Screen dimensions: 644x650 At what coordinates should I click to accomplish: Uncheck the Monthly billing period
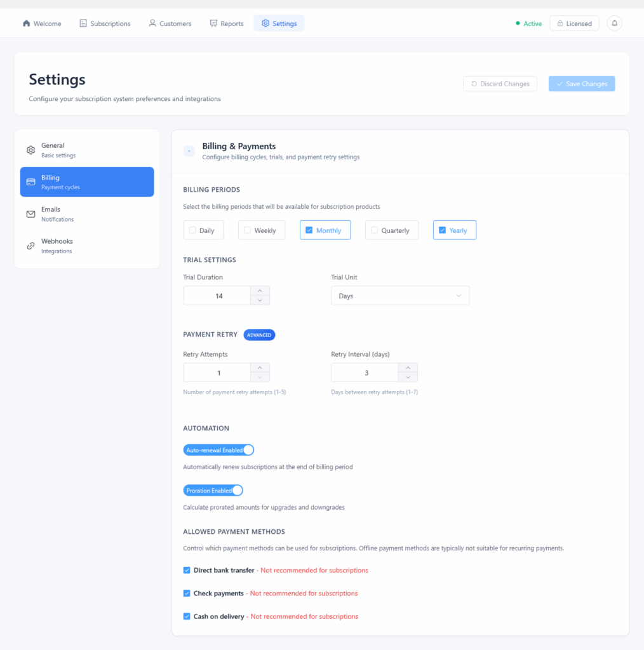[x=309, y=230]
